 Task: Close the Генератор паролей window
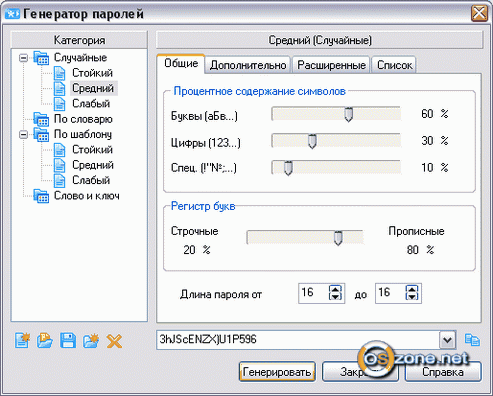tap(479, 13)
